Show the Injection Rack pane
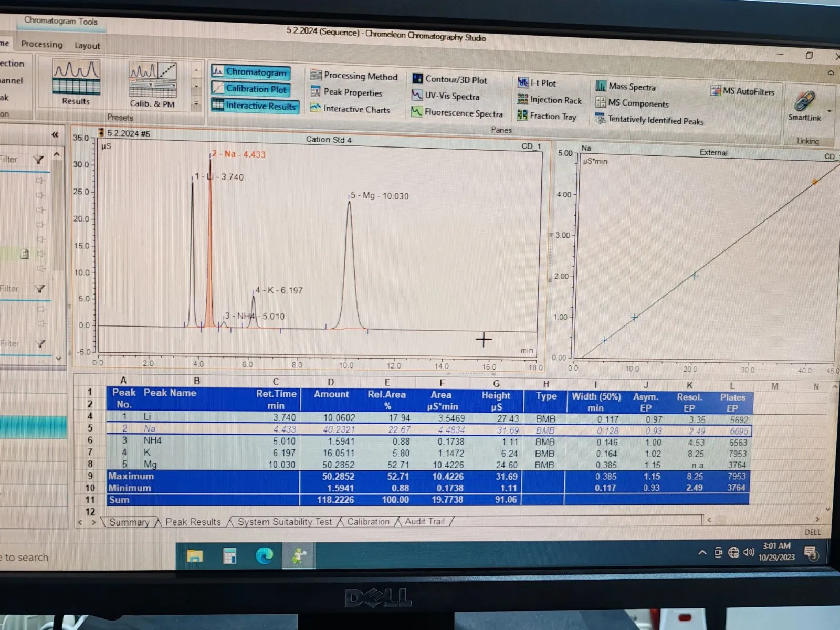 coord(550,100)
